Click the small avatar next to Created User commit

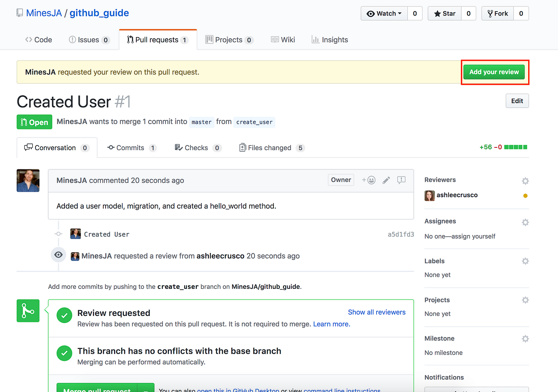click(x=76, y=234)
